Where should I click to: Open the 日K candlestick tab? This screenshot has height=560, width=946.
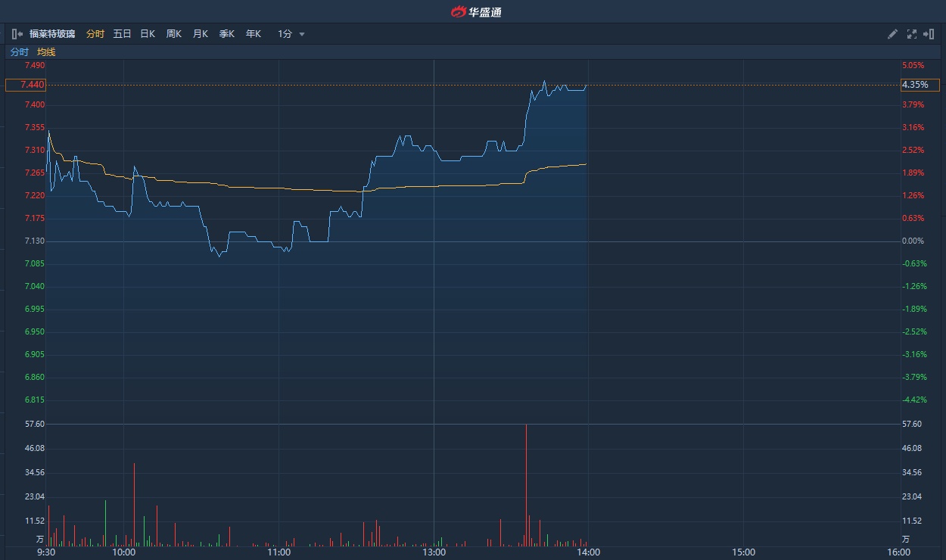click(x=148, y=34)
